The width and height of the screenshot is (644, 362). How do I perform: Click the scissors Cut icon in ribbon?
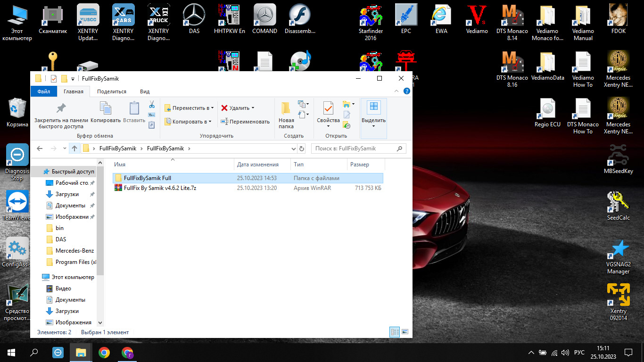click(x=152, y=104)
